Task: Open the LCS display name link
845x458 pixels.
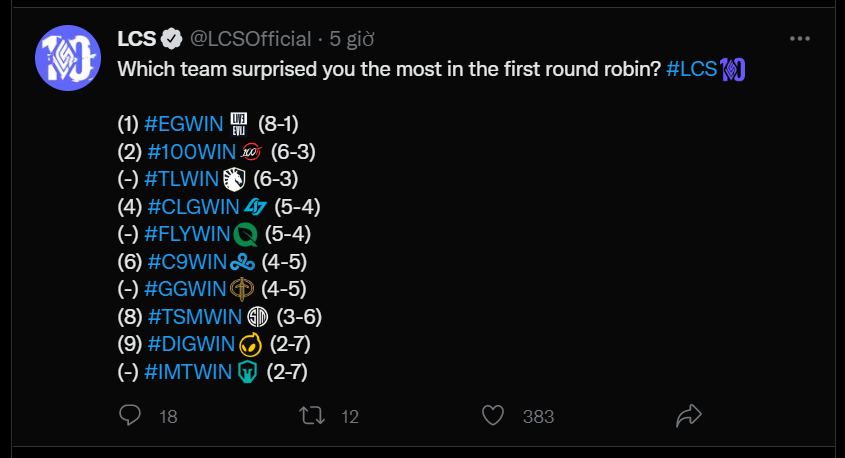Action: pos(136,39)
